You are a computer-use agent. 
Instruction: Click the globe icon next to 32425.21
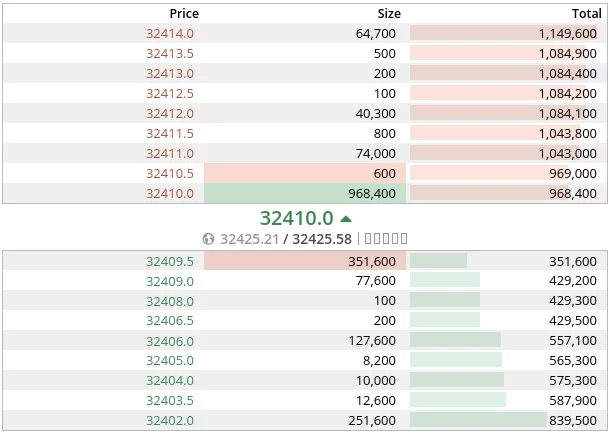click(208, 239)
